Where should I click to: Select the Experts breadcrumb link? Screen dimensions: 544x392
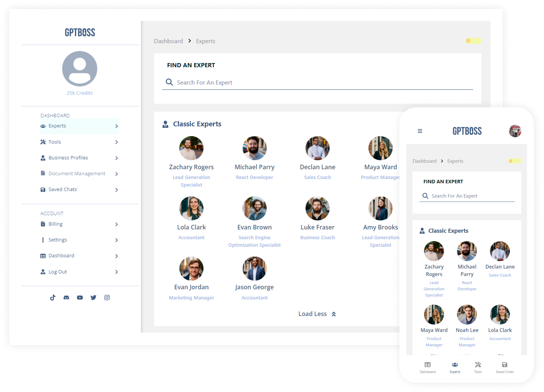[206, 40]
